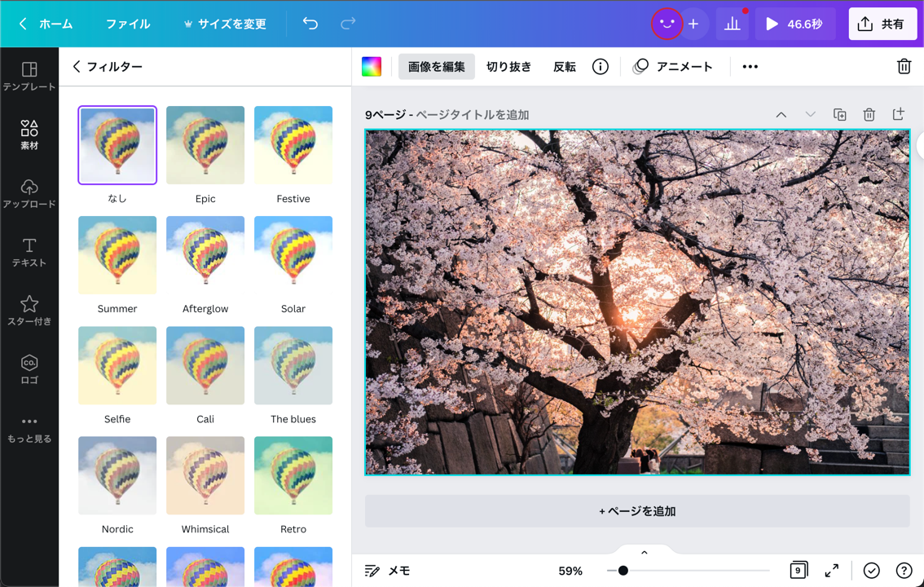Image resolution: width=924 pixels, height=587 pixels.
Task: Apply the Retro filter
Action: click(293, 475)
